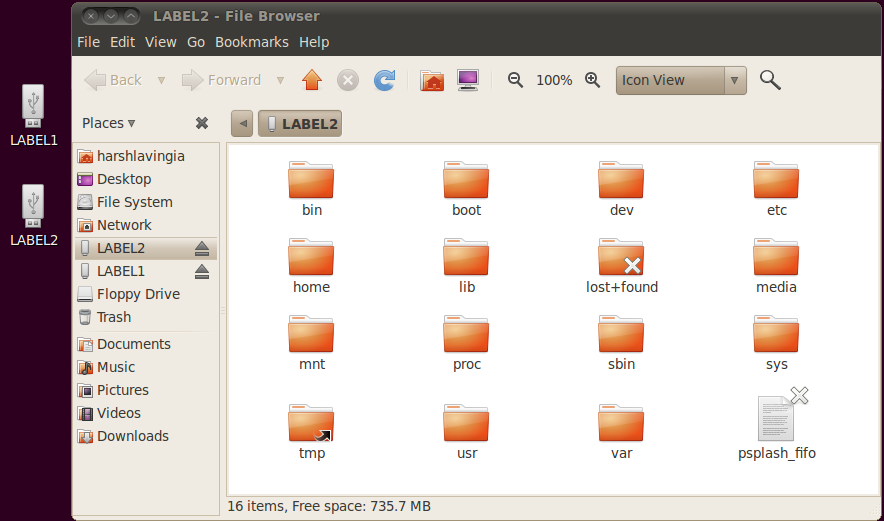The image size is (884, 521).
Task: Select the boot folder
Action: [x=466, y=189]
